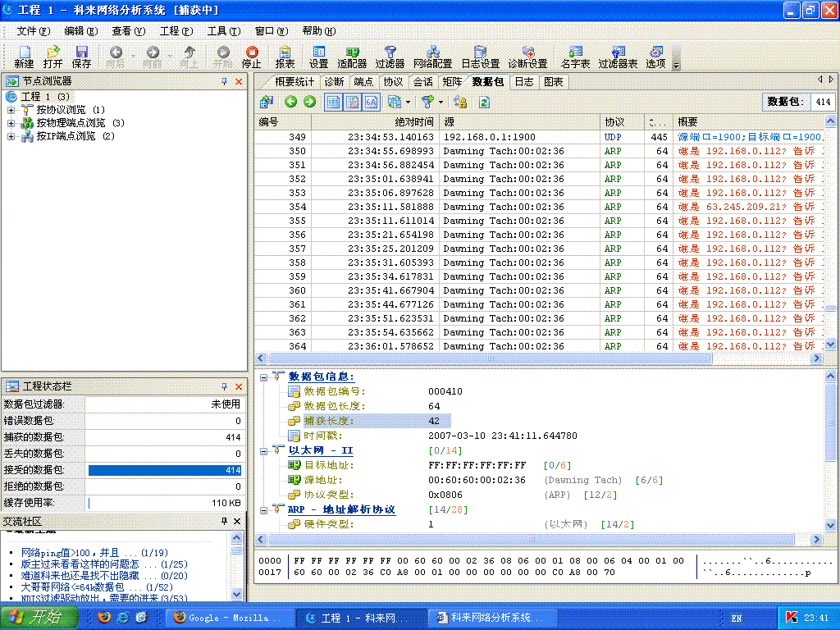
Task: Toggle the pin on the 节点浏览器 panel
Action: pos(224,82)
